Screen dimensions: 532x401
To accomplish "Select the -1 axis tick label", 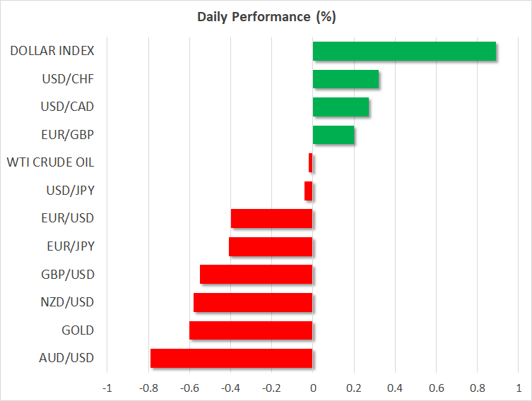I will click(x=107, y=388).
